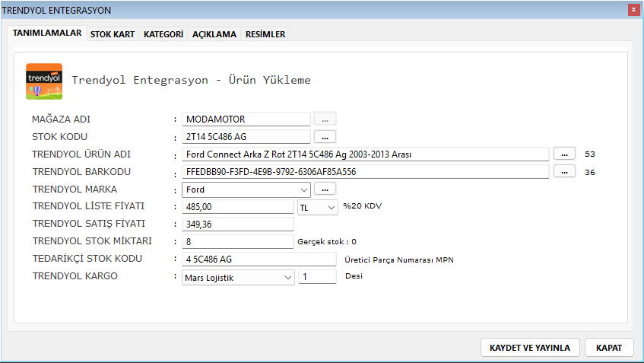
Task: Open the KATEGORİ tab
Action: click(x=163, y=34)
